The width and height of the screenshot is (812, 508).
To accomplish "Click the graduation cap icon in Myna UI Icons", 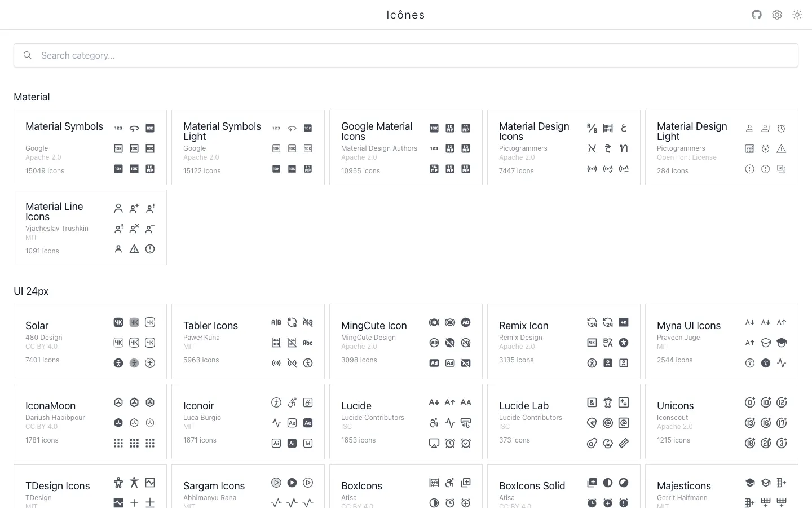I will (x=766, y=343).
